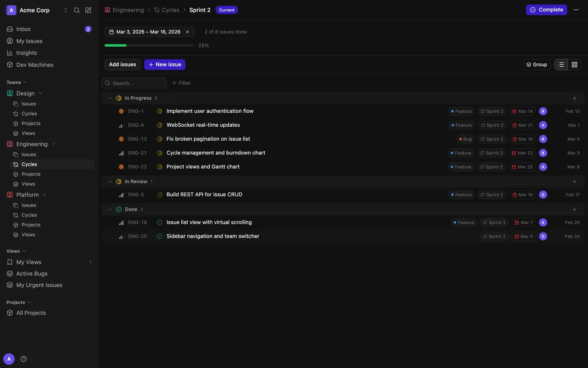Open the more options ellipsis menu
The image size is (588, 368).
pos(576,10)
